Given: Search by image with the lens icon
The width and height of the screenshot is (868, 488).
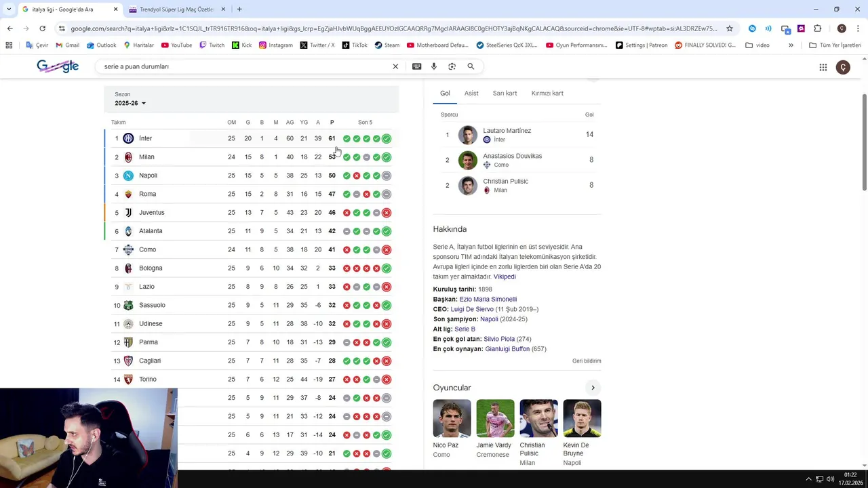Looking at the screenshot, I should [452, 66].
